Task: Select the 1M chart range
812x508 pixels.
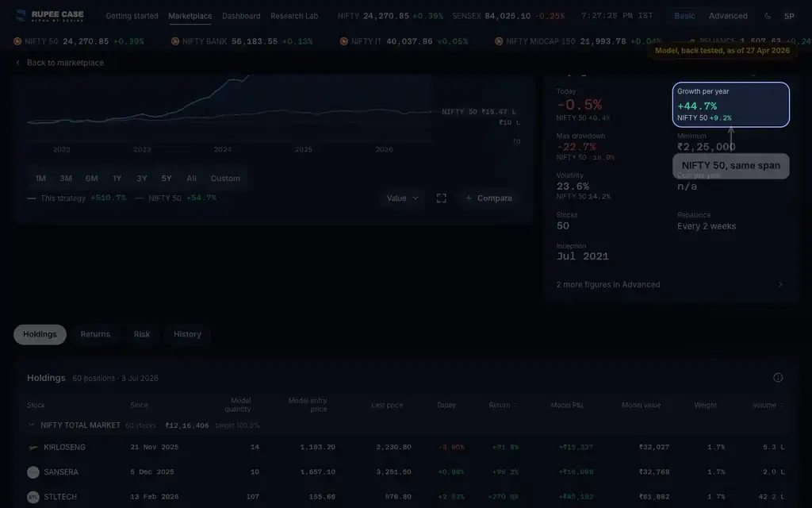Action: point(40,179)
